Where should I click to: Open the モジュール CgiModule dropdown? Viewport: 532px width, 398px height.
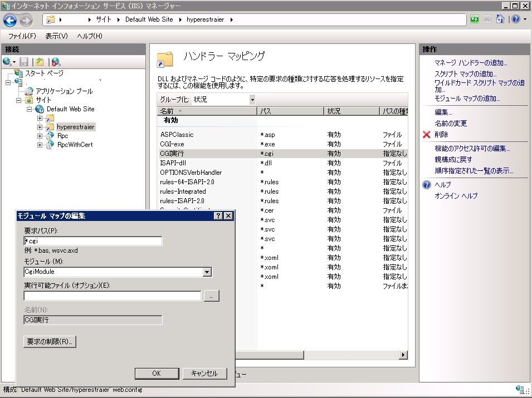(207, 272)
